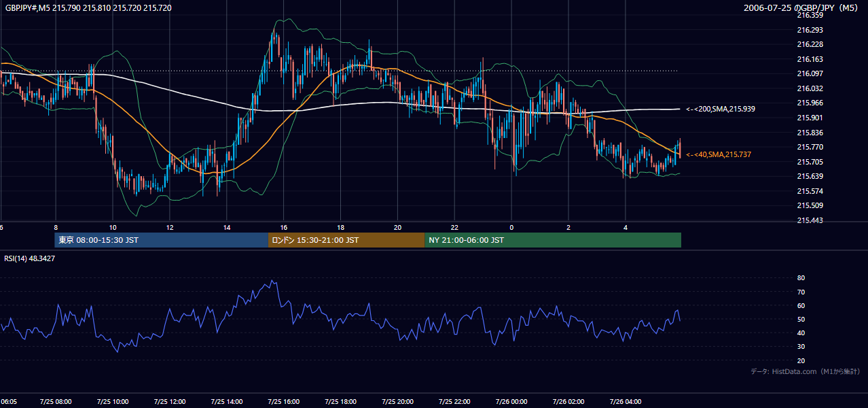Click the 7/25 20:00 date label
This screenshot has width=868, height=408.
[398, 402]
